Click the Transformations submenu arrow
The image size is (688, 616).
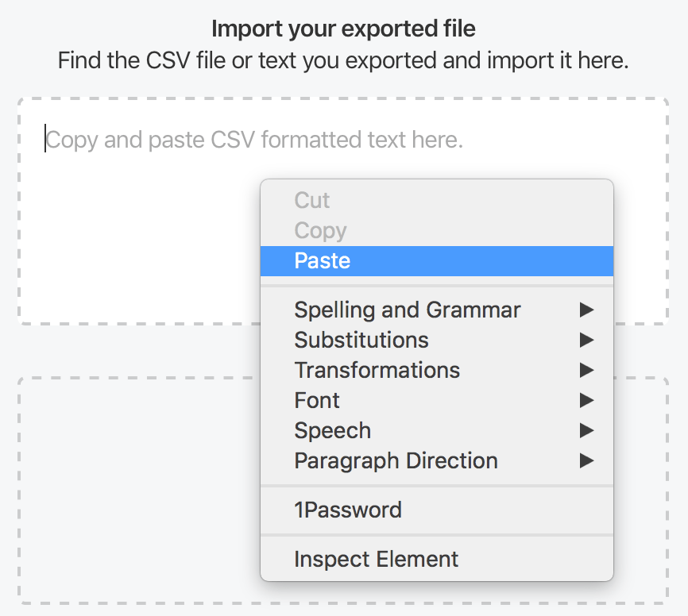587,370
